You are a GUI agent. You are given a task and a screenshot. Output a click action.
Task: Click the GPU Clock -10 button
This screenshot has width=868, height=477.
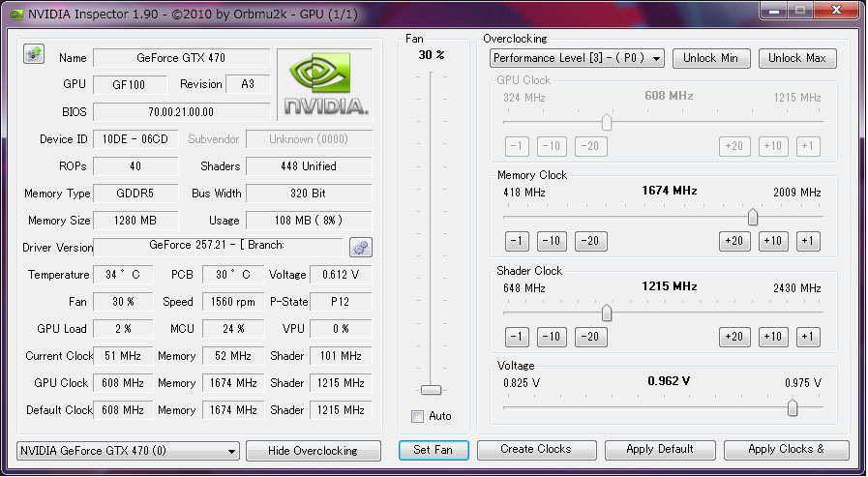tap(552, 147)
